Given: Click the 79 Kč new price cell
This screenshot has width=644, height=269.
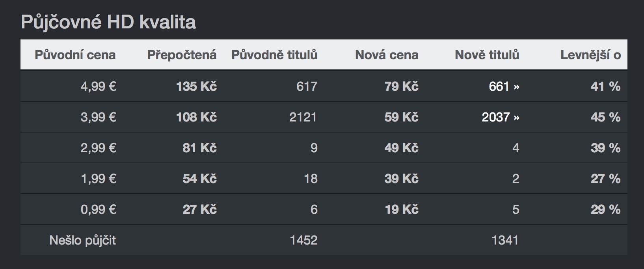Looking at the screenshot, I should click(x=401, y=86).
